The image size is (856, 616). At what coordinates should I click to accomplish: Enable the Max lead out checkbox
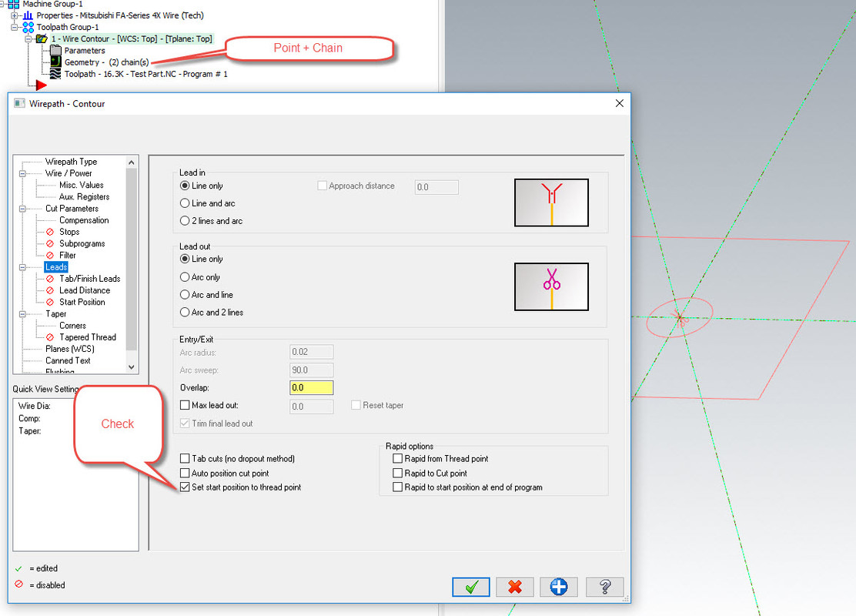tap(185, 405)
